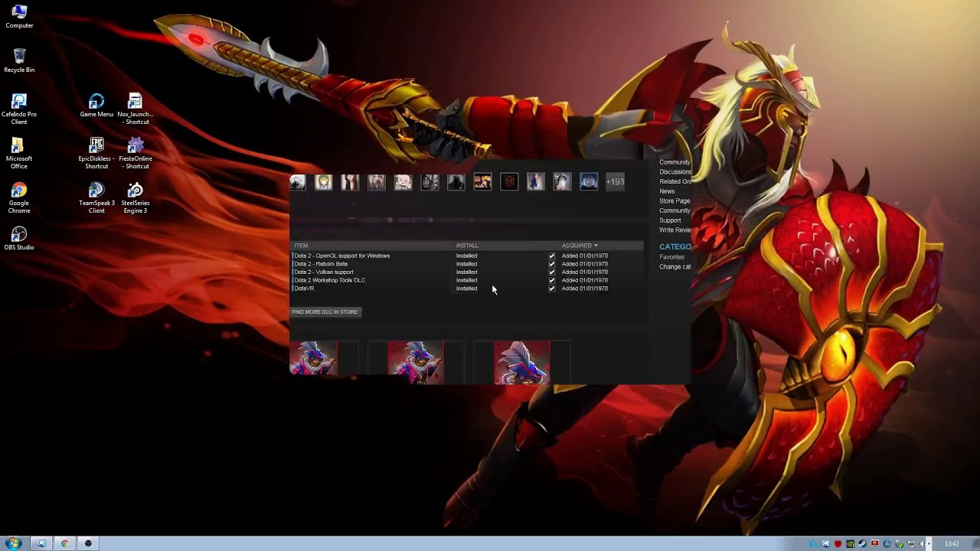Click the Windows Start orb
This screenshot has width=980, height=551.
[x=13, y=543]
